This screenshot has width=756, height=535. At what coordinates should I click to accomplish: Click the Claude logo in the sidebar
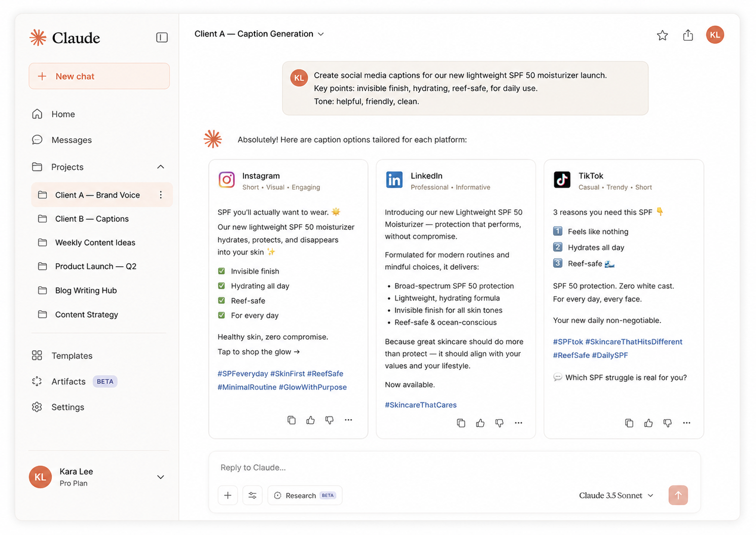pos(64,38)
